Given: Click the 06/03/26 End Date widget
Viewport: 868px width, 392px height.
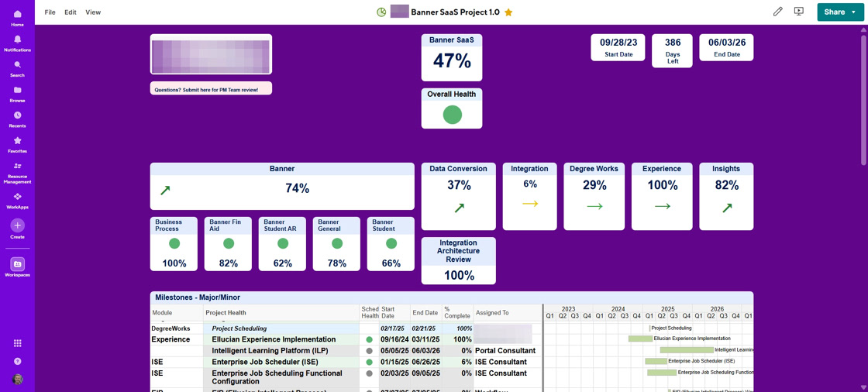Looking at the screenshot, I should 726,47.
